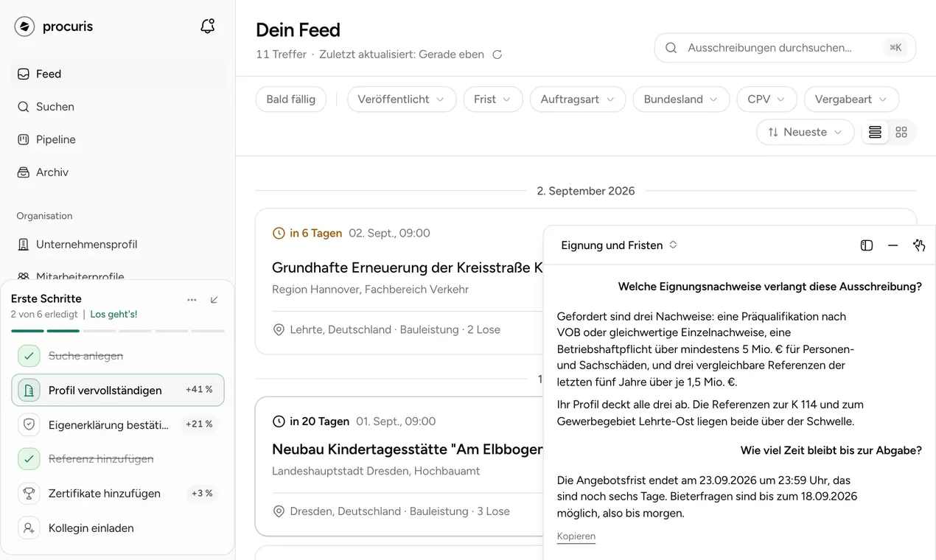
Task: Switch to list view layout
Action: (875, 133)
